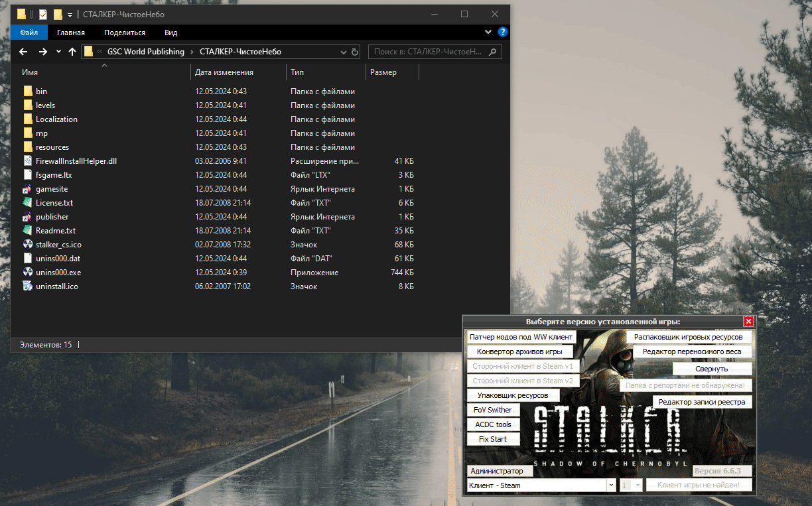Select the mp folder icon
This screenshot has width=812, height=506.
pos(27,133)
